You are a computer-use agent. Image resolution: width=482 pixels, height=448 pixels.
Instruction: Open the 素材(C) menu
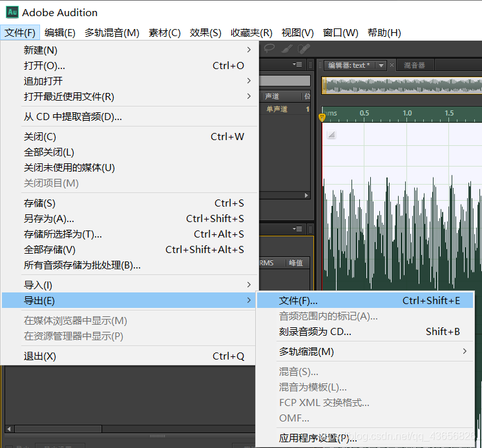[x=165, y=32]
